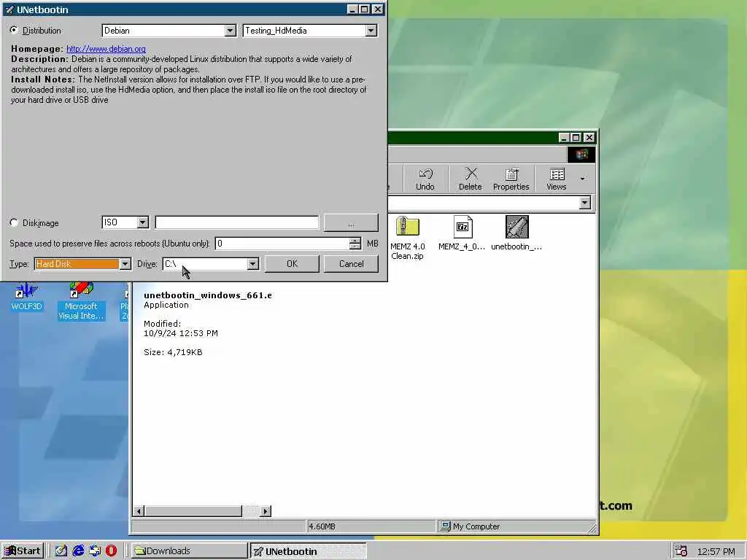The height and width of the screenshot is (560, 747).
Task: Click the system tray scheduler icon
Action: [681, 551]
